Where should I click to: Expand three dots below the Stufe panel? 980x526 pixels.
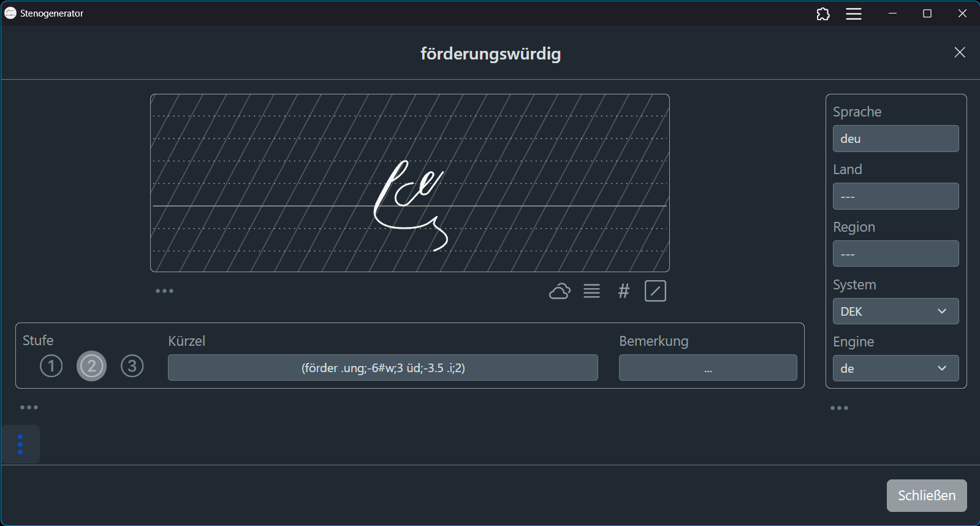(x=29, y=408)
